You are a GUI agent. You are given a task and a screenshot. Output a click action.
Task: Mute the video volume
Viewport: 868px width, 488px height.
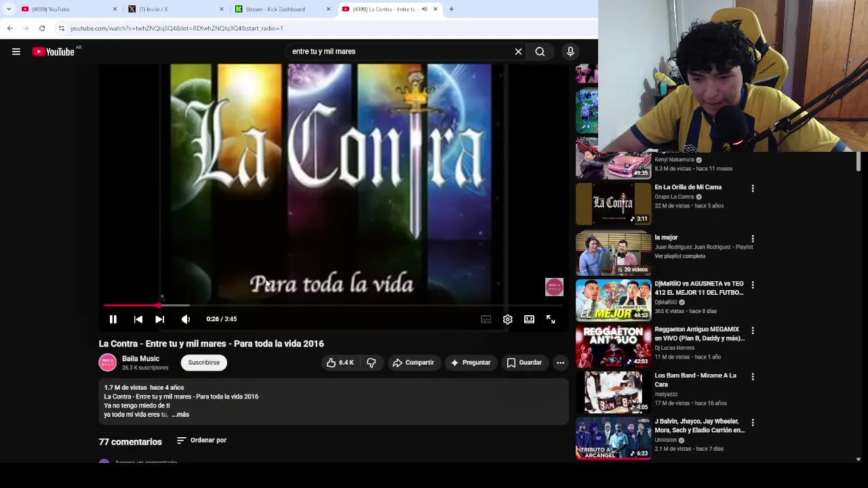point(186,319)
